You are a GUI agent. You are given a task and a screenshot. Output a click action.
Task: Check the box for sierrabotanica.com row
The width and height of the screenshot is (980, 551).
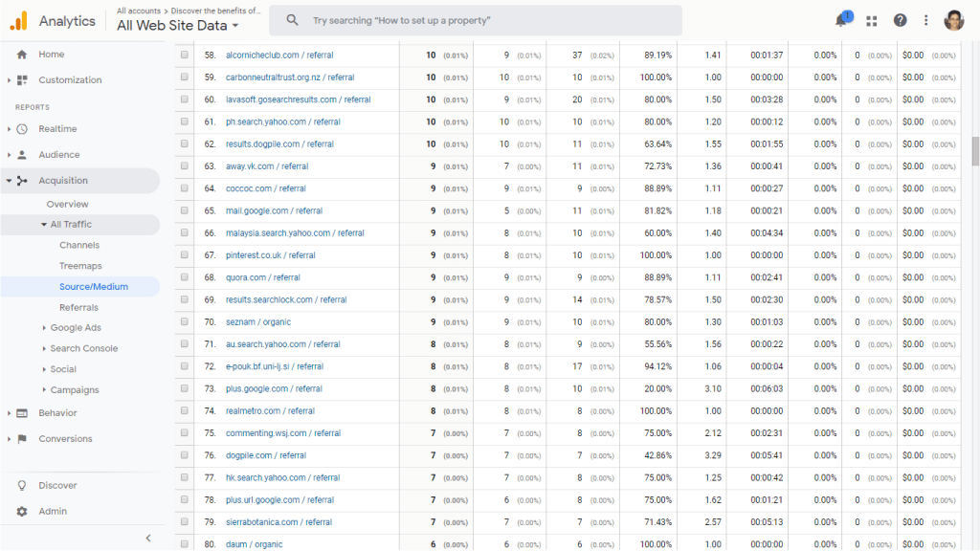pyautogui.click(x=185, y=521)
